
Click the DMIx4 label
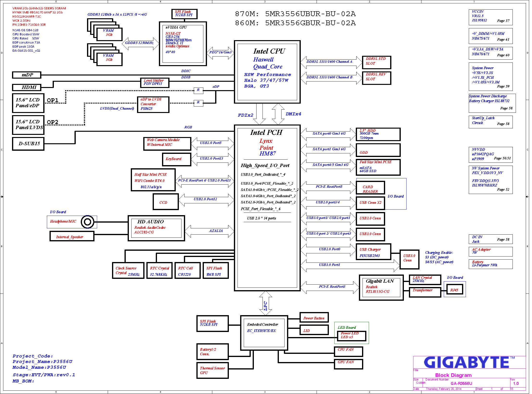[293, 114]
